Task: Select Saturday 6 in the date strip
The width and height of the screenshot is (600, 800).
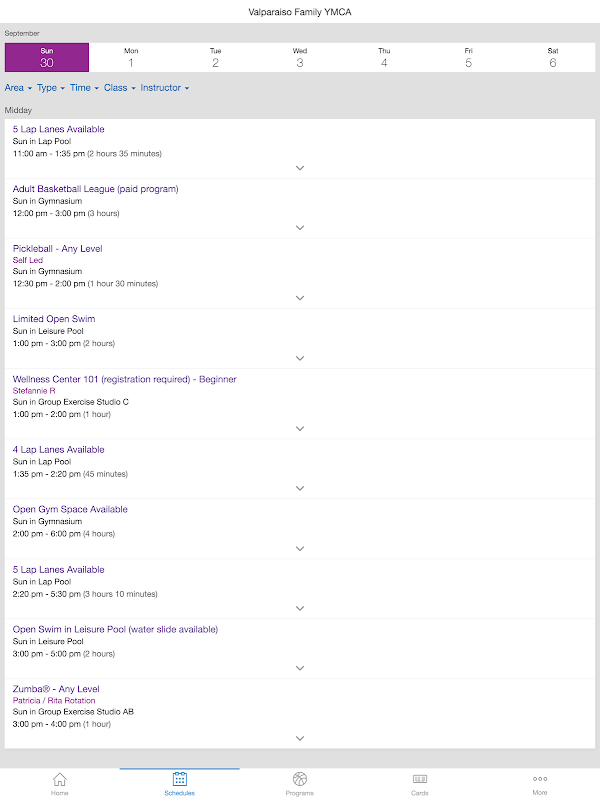Action: click(553, 57)
